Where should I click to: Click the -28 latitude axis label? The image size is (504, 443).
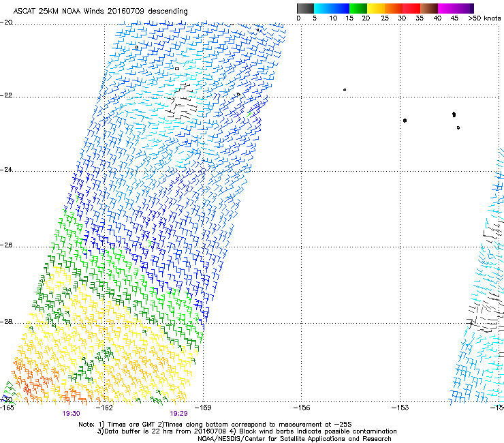click(6, 322)
